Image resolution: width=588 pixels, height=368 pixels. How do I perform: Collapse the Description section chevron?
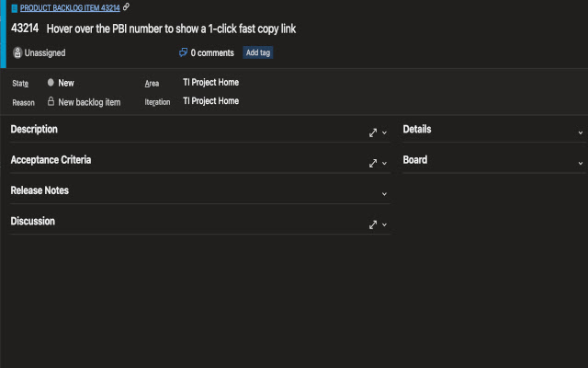coord(384,132)
